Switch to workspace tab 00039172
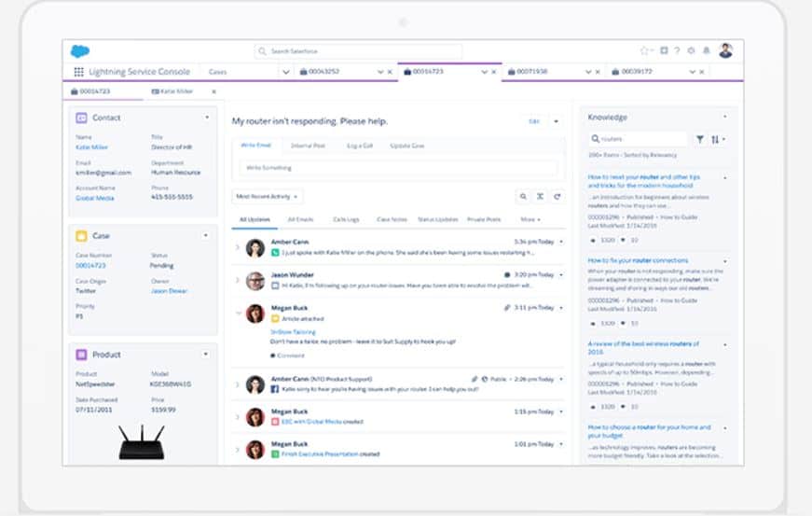The image size is (812, 516). (x=637, y=72)
